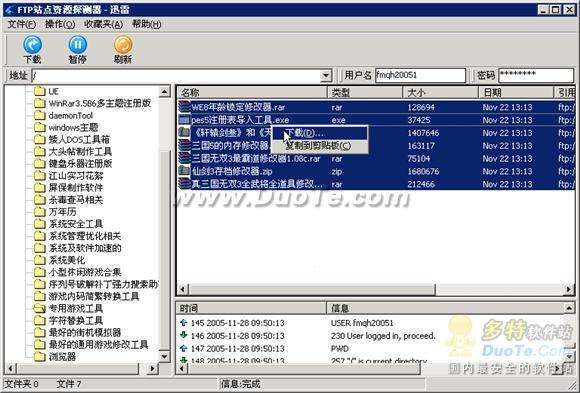Open the 收藏夹(A) menu
580x393 pixels.
tap(103, 24)
